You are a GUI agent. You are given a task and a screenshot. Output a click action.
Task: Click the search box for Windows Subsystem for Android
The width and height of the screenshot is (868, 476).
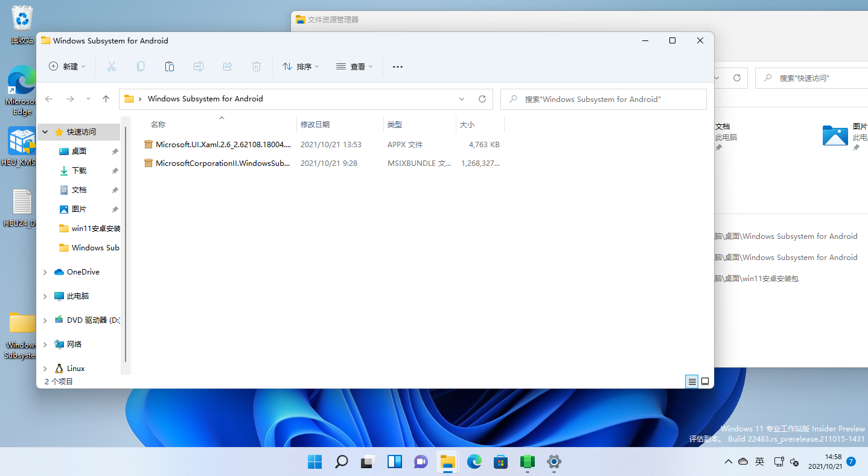click(604, 99)
